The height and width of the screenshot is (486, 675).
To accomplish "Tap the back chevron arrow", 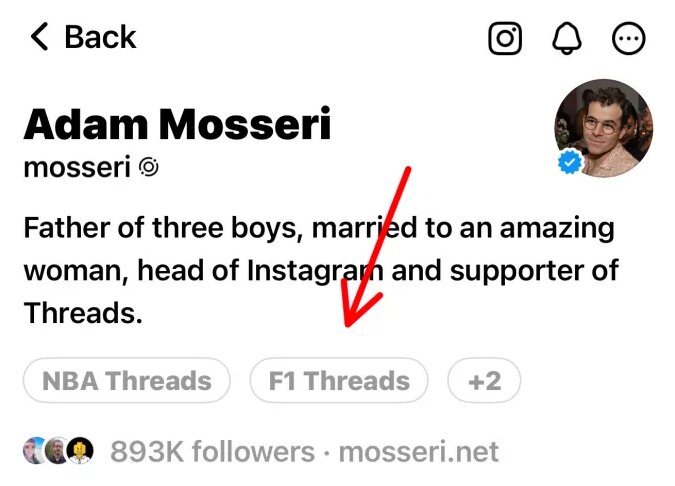I will tap(39, 38).
